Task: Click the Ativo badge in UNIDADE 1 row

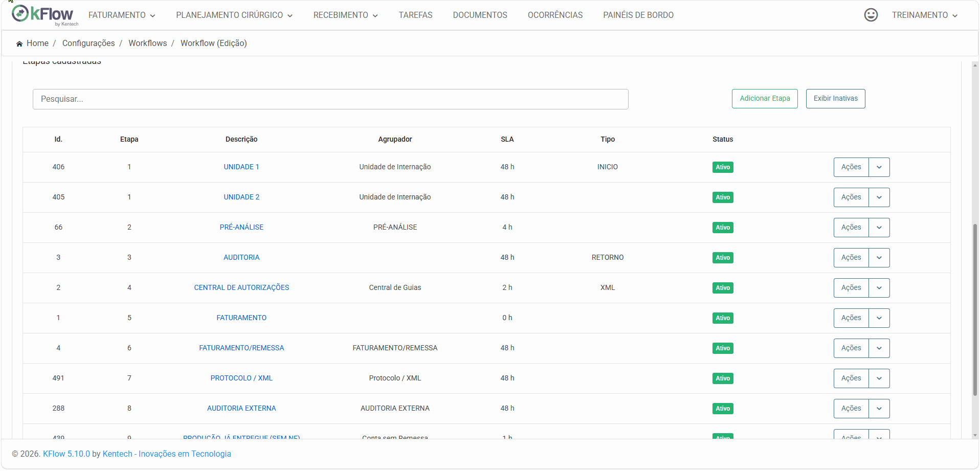Action: pos(723,167)
